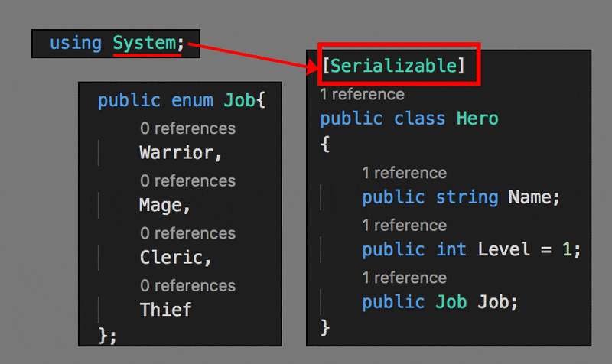612x364 pixels.
Task: Click 'public' keyword before 'enum'
Action: [x=129, y=100]
